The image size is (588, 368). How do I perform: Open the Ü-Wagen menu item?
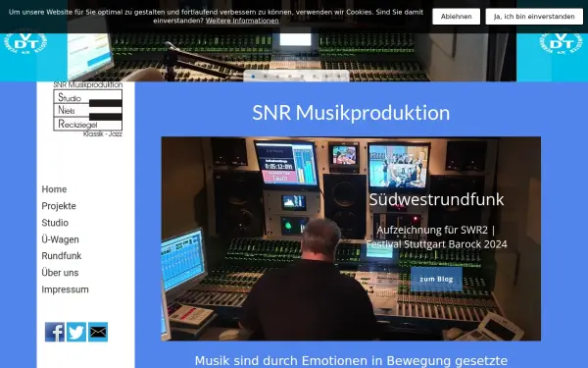60,239
